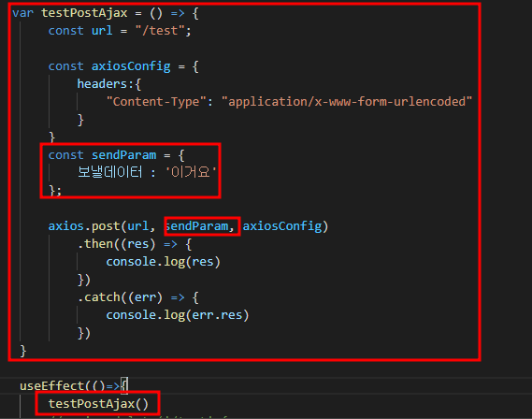
Task: Click the 보낼데이터 property key
Action: (x=110, y=172)
